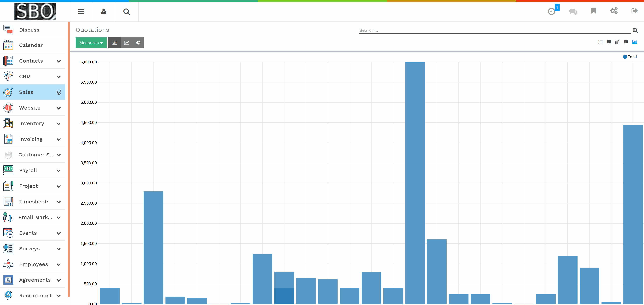644x305 pixels.
Task: Switch chart to line chart mode
Action: click(127, 43)
